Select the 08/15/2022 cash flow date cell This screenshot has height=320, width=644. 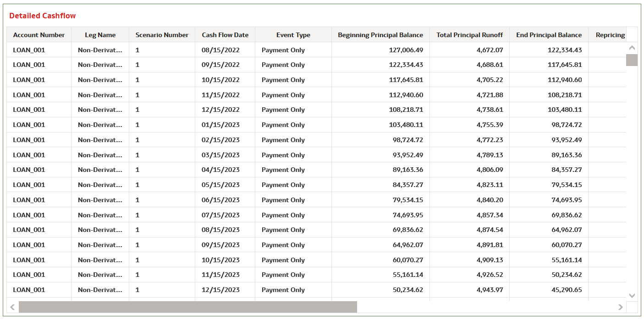(225, 50)
